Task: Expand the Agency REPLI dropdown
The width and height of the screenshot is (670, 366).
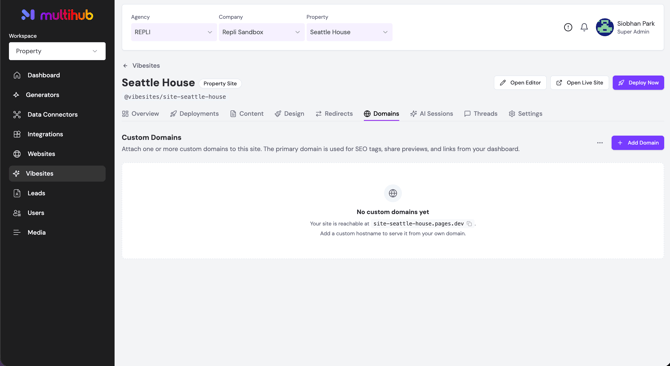Action: (x=173, y=32)
